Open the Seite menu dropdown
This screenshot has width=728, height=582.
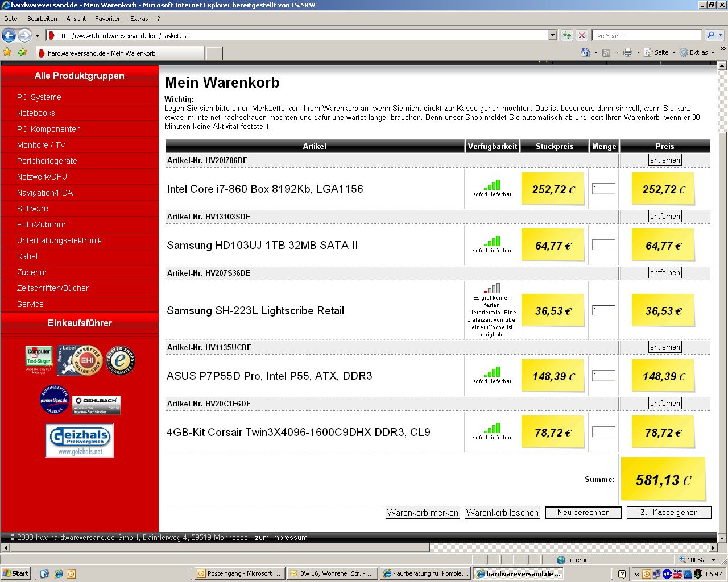[x=659, y=52]
